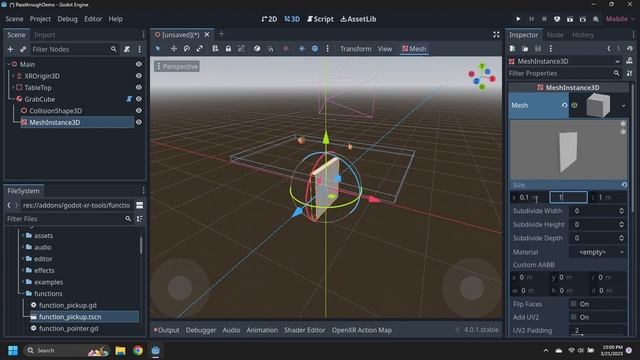Toggle the use snap icon
640x360 pixels.
point(270,49)
